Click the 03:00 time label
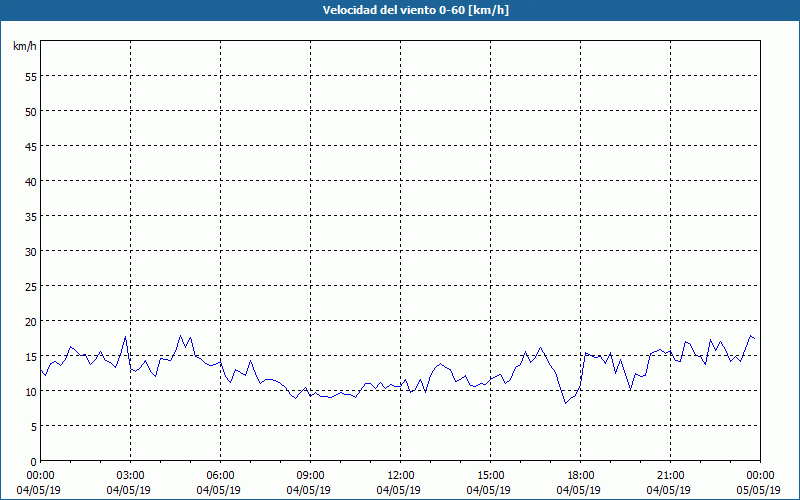 pos(131,476)
